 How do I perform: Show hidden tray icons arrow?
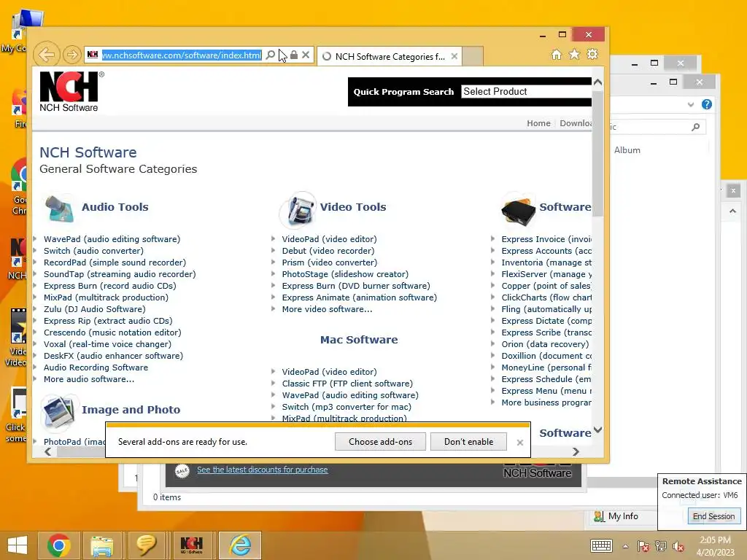(x=625, y=546)
